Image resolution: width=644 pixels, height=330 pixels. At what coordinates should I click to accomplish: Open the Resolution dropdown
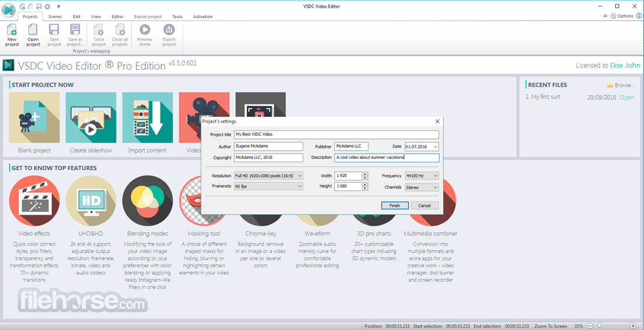tap(299, 175)
